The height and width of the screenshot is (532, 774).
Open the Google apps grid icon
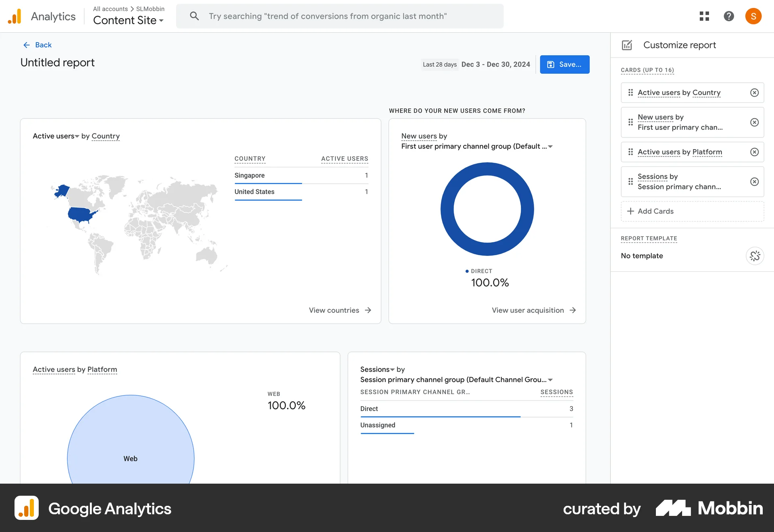coord(704,16)
